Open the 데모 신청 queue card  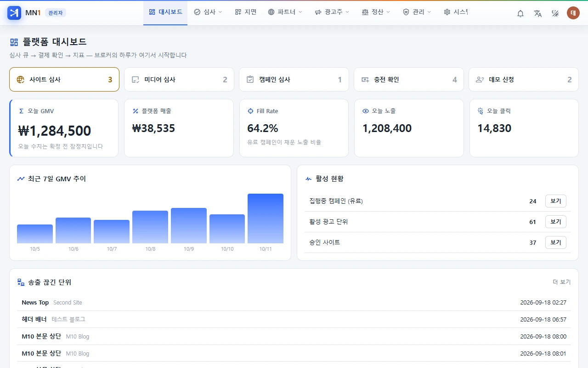524,80
